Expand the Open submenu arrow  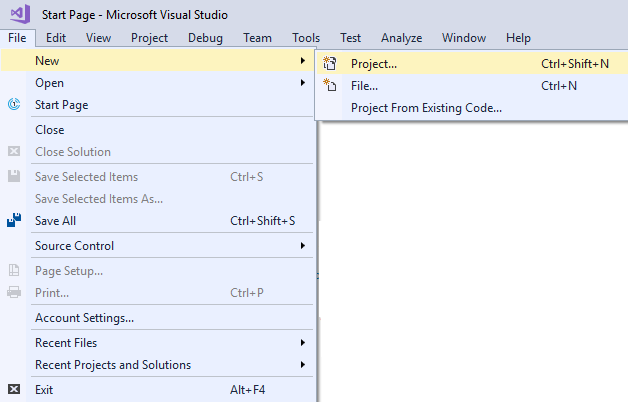[x=303, y=82]
